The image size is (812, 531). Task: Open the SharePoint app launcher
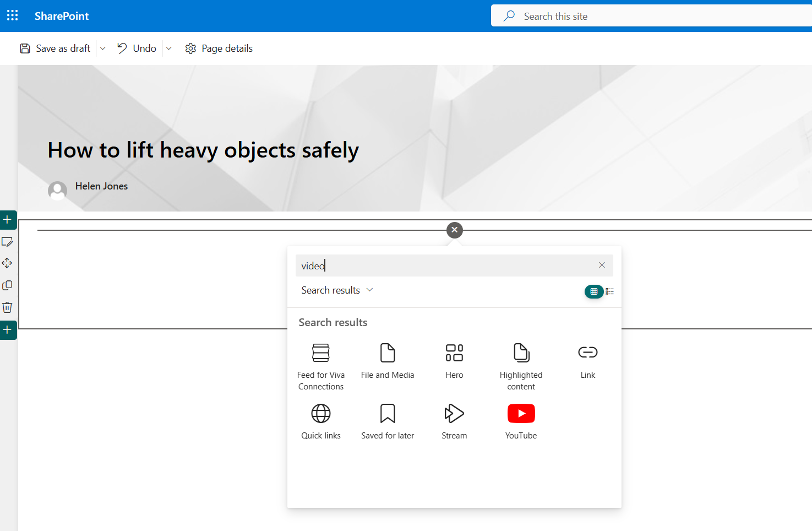pyautogui.click(x=13, y=15)
